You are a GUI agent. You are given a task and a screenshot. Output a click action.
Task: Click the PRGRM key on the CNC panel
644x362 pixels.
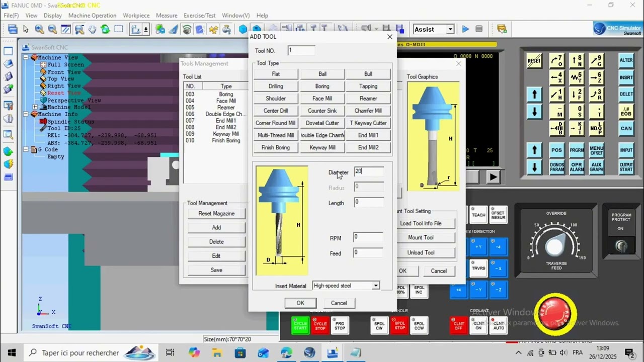(x=577, y=150)
